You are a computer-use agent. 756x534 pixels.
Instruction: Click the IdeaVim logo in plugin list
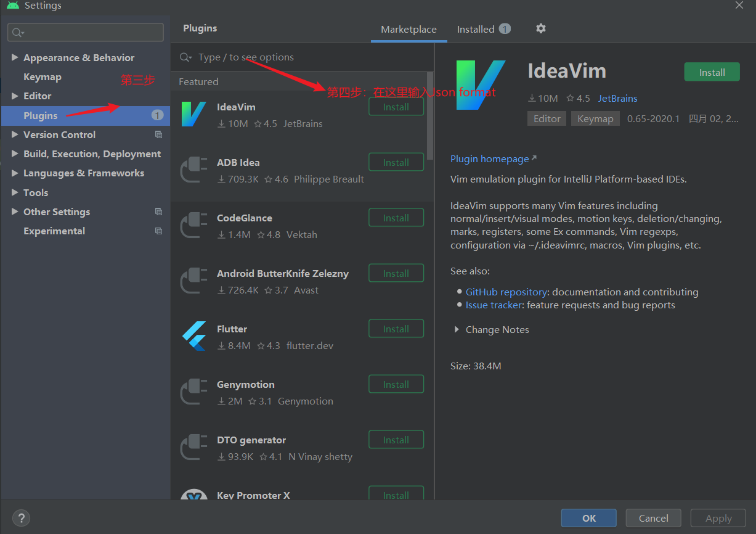click(193, 115)
